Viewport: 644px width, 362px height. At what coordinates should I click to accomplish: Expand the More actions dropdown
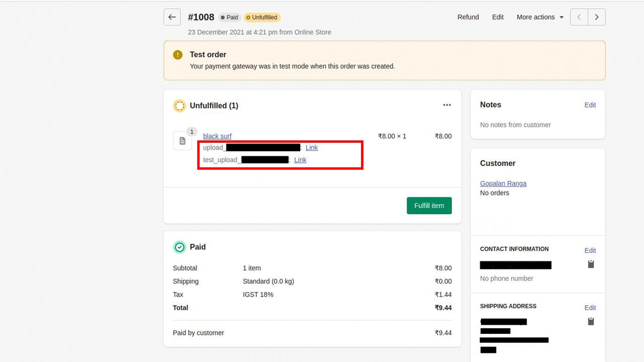[540, 17]
